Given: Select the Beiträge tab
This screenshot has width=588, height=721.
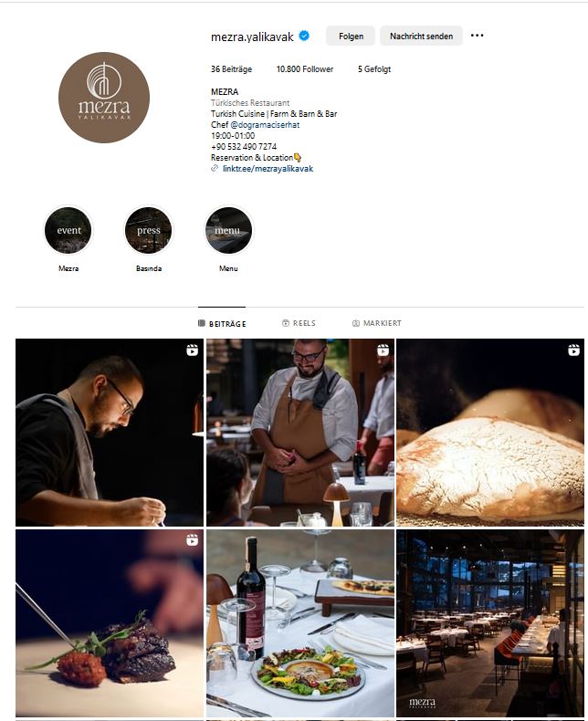Looking at the screenshot, I should pyautogui.click(x=222, y=324).
